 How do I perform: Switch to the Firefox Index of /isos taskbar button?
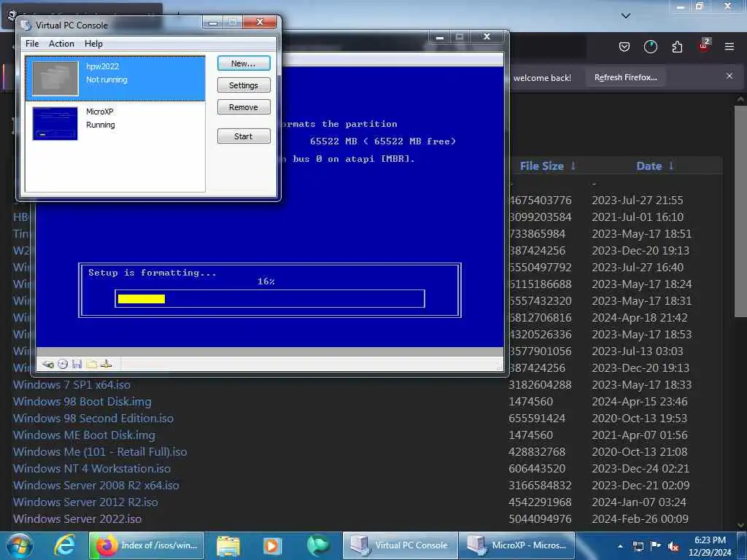(x=146, y=545)
